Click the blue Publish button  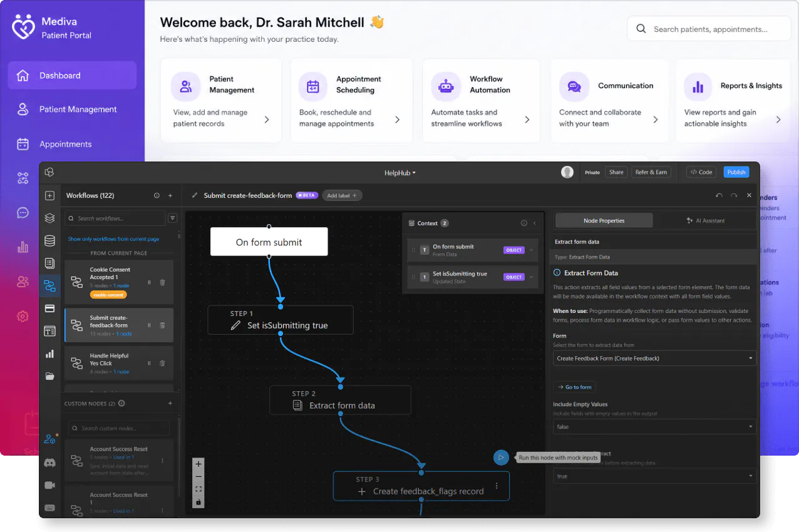[736, 172]
